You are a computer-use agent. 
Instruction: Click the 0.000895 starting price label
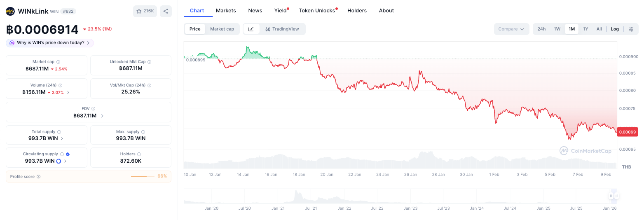[195, 60]
